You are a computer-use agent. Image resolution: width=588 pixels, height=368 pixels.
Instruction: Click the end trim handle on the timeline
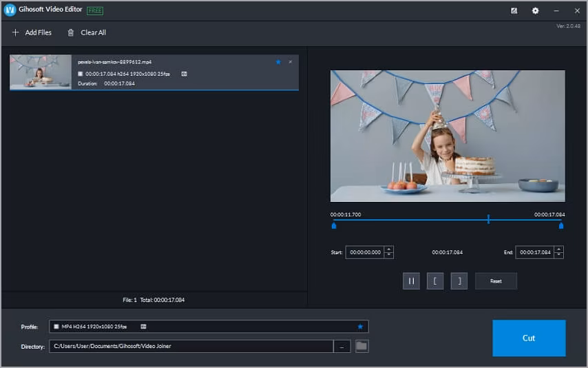tap(560, 225)
